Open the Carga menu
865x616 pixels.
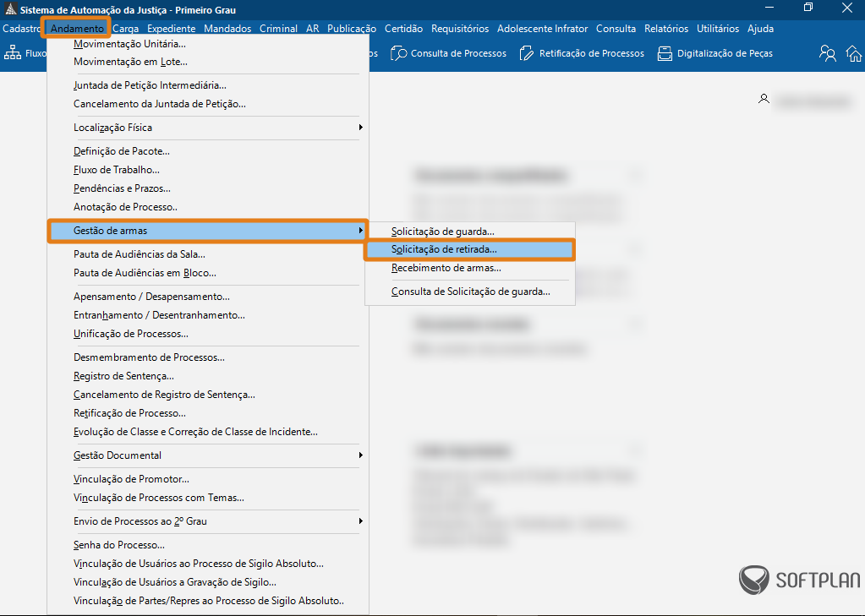tap(126, 29)
